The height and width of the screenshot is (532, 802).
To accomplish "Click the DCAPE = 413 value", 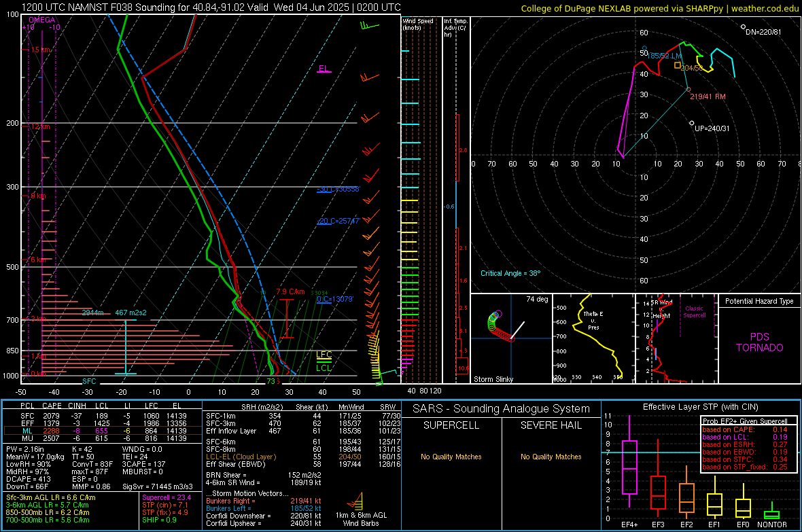I will click(28, 479).
